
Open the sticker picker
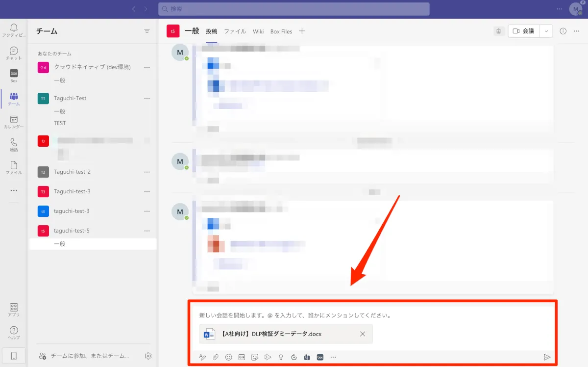pyautogui.click(x=255, y=357)
